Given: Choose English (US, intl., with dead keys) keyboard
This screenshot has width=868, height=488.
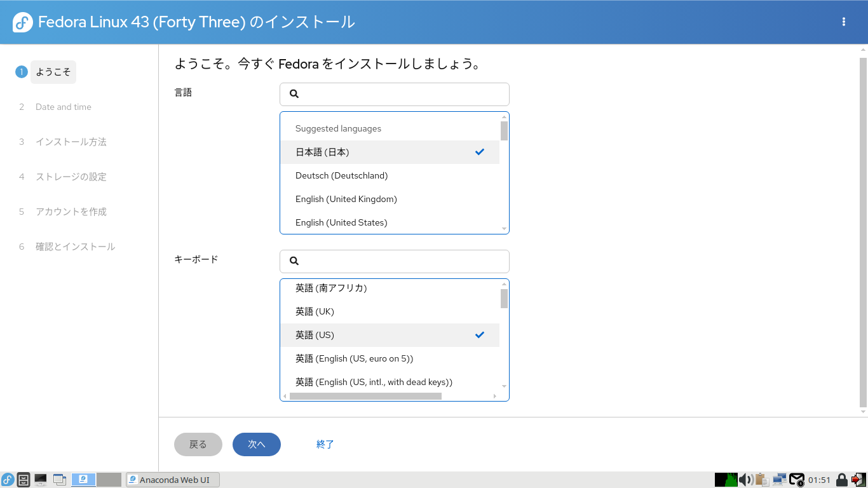Looking at the screenshot, I should [x=390, y=382].
